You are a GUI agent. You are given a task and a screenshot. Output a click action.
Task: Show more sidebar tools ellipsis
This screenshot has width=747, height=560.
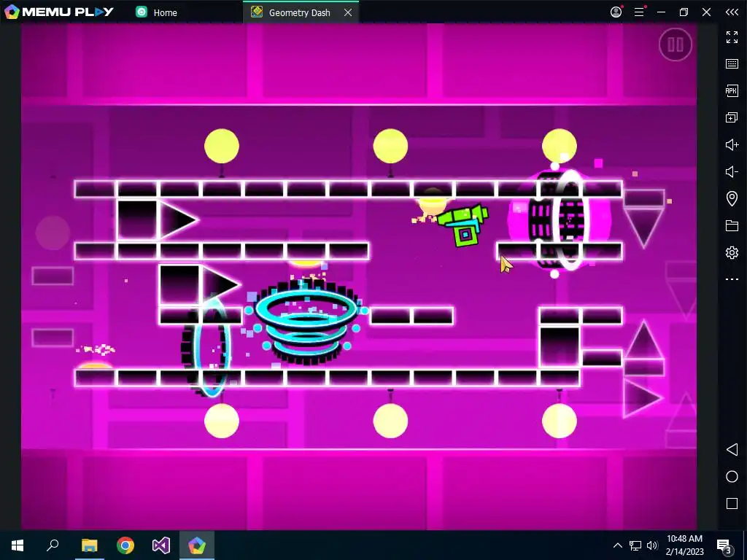coord(732,279)
